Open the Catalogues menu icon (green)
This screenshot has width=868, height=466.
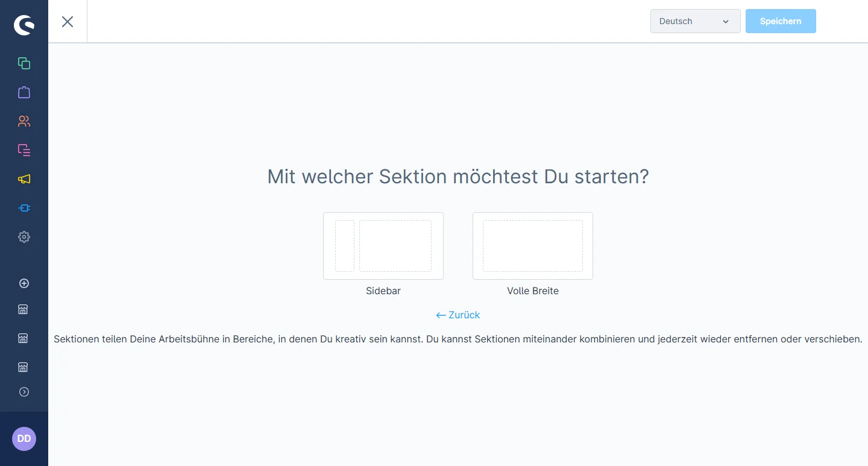pos(24,63)
